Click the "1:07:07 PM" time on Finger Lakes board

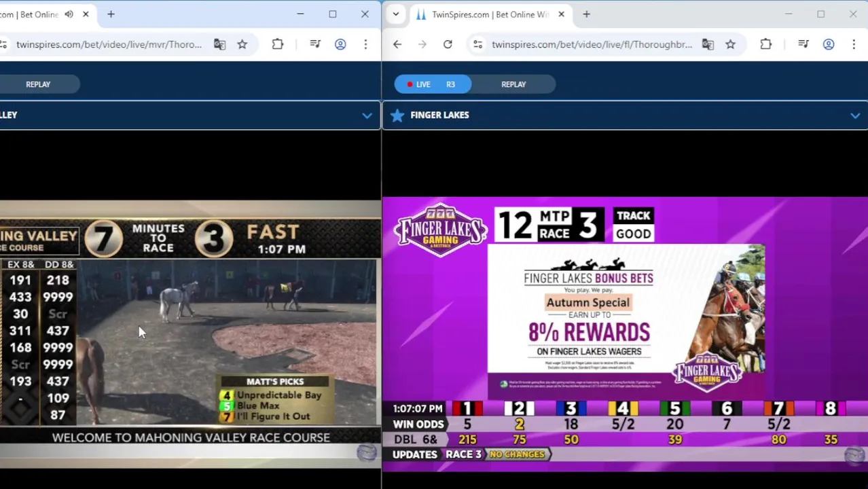[417, 408]
